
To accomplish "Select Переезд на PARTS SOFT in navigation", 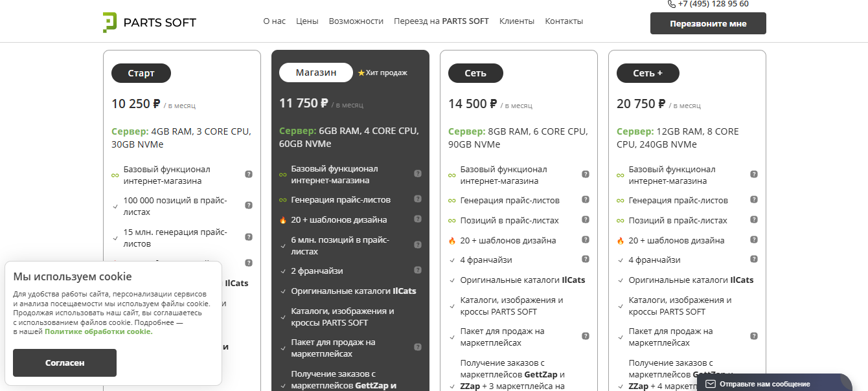I will (441, 21).
